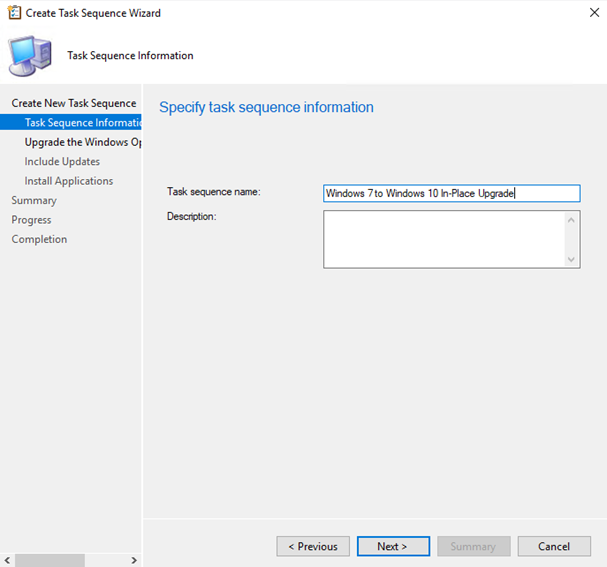Click the Next button
This screenshot has width=607, height=567.
click(393, 546)
